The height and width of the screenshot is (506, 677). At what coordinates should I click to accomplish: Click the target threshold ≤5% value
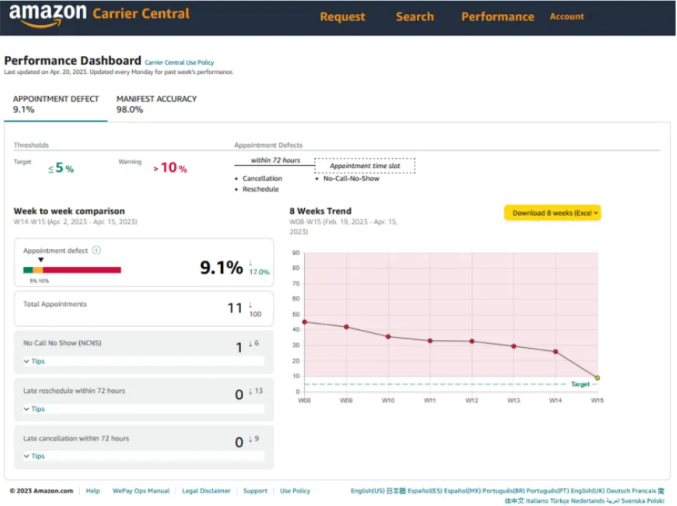click(61, 168)
